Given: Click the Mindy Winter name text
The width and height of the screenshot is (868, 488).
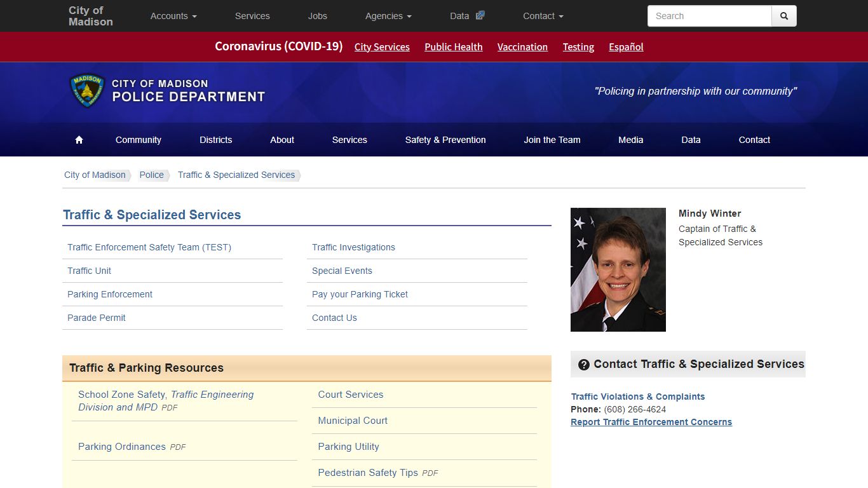Looking at the screenshot, I should (x=710, y=213).
